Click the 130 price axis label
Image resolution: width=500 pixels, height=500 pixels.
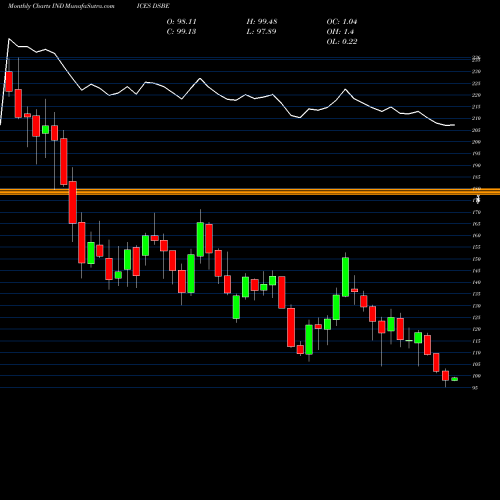pyautogui.click(x=476, y=306)
